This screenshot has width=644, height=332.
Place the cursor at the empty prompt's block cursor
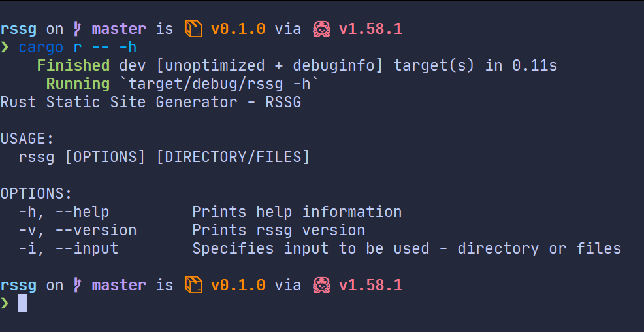tap(23, 303)
